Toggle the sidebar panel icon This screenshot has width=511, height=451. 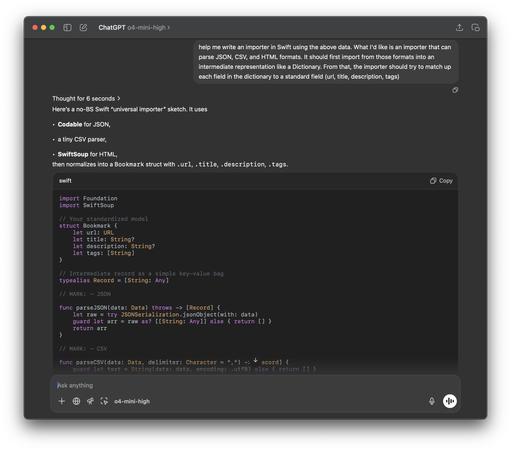tap(67, 28)
